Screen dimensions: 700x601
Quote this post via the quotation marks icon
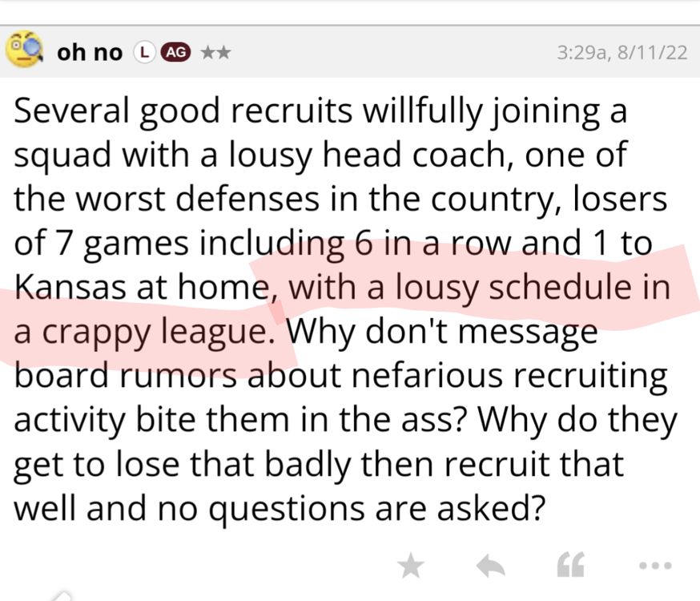572,566
